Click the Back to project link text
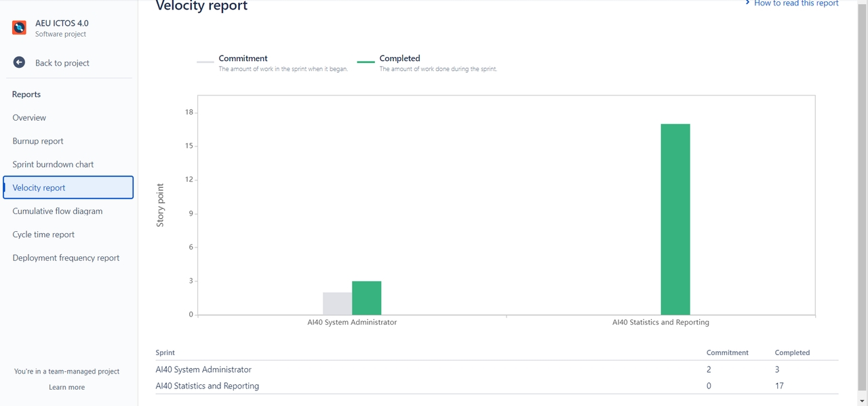This screenshot has width=868, height=406. click(x=62, y=63)
